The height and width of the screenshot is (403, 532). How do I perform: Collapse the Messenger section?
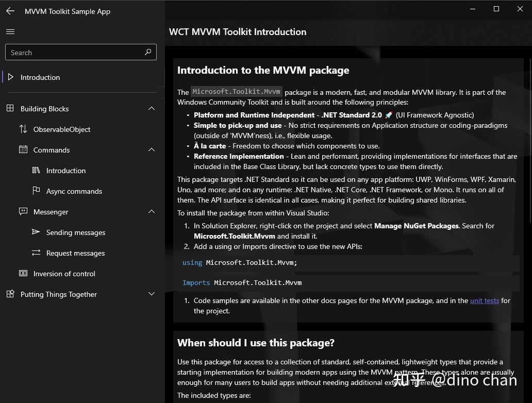151,211
